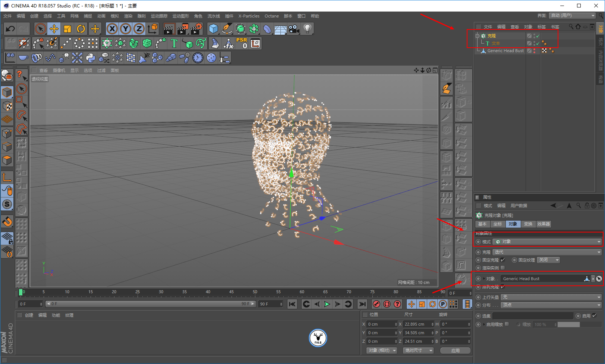The image size is (605, 364).
Task: Click the MoText T icon
Action: coord(174,44)
